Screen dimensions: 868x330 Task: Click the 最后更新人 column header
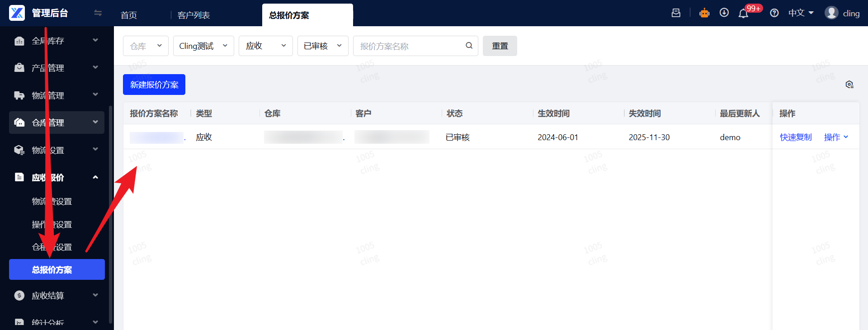[740, 113]
